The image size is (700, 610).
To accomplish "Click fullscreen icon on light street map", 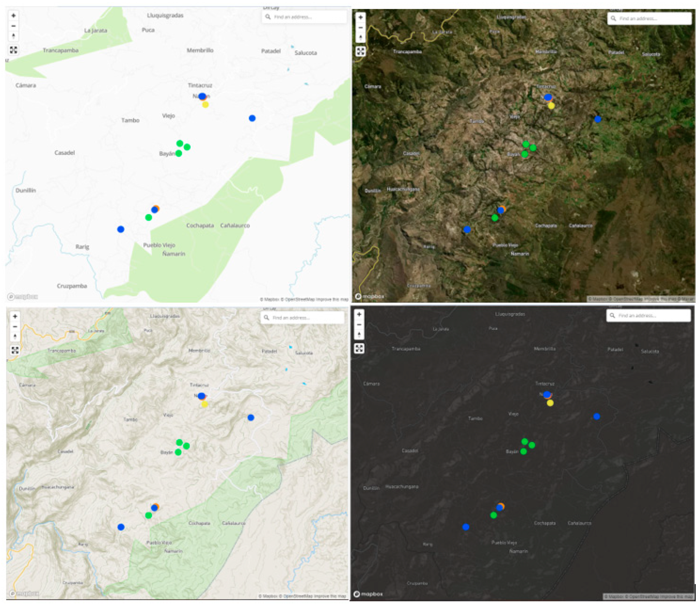I will click(x=14, y=50).
